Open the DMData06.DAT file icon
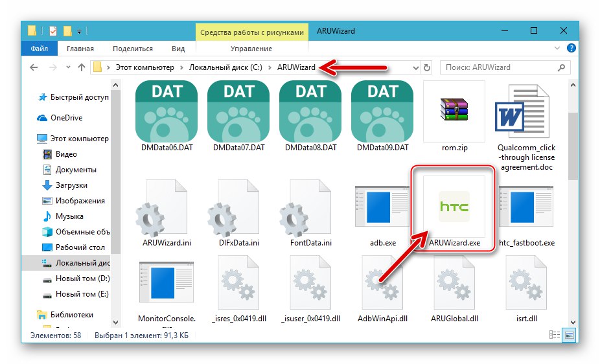 [x=167, y=111]
